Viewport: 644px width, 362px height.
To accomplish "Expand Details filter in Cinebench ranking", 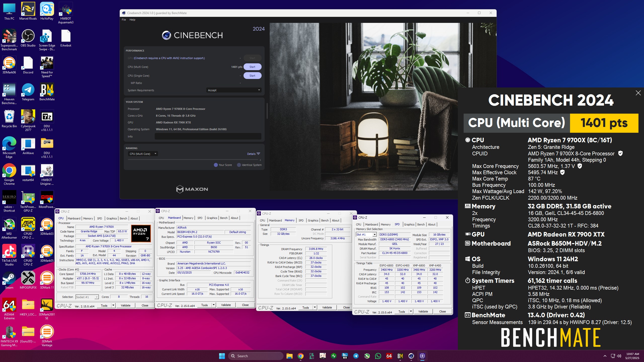I will point(254,154).
